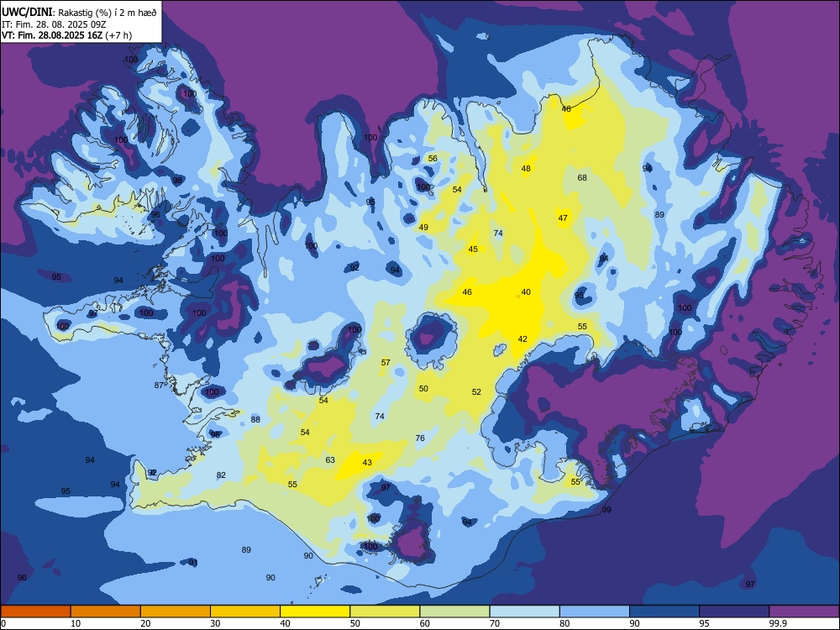Select the 90–95 dark blue legend band
Image resolution: width=840 pixels, height=630 pixels.
664,612
